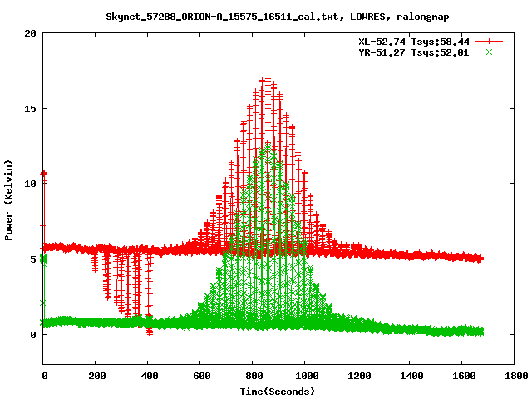Image resolution: width=532 pixels, height=399 pixels.
Task: Click the y-axis tick label '20'
Action: [x=30, y=33]
